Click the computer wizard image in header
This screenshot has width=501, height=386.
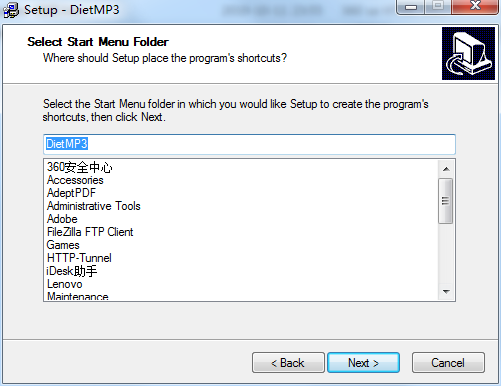[468, 53]
